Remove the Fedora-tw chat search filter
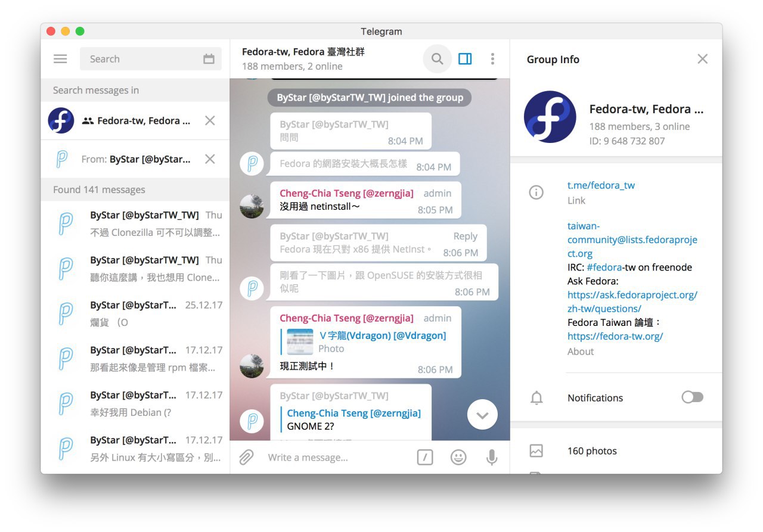 pos(210,121)
